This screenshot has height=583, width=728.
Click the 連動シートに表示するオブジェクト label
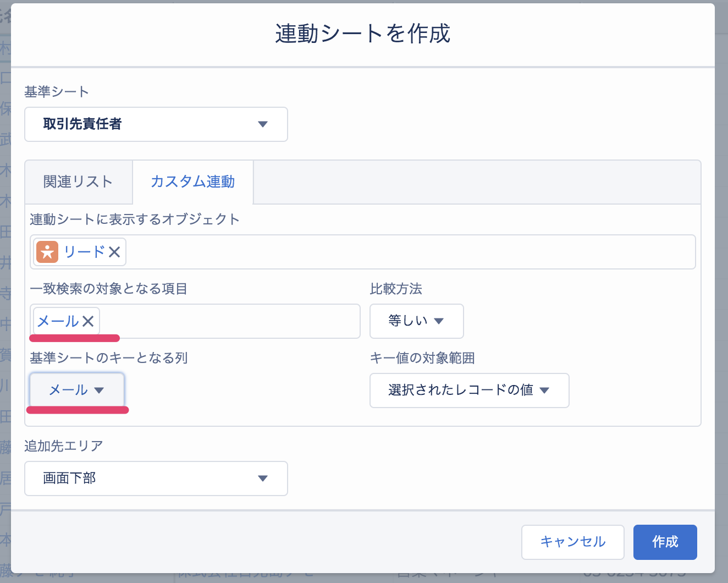click(135, 219)
